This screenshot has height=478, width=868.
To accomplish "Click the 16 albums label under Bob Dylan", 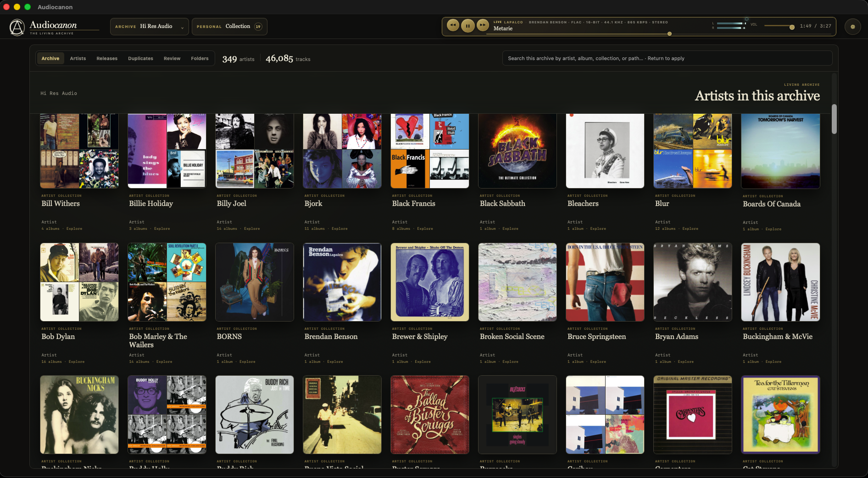I will click(x=51, y=361).
